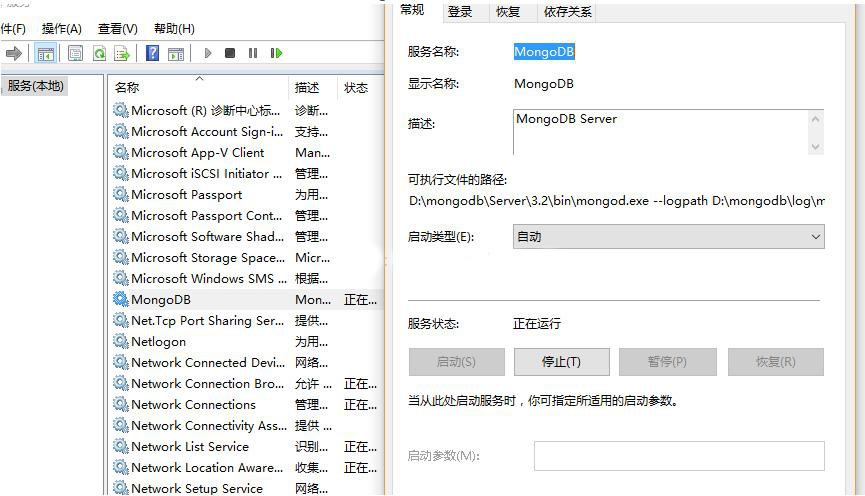Viewport: 865px width, 496px height.
Task: Click the Start Service play icon in toolbar
Action: 208,53
